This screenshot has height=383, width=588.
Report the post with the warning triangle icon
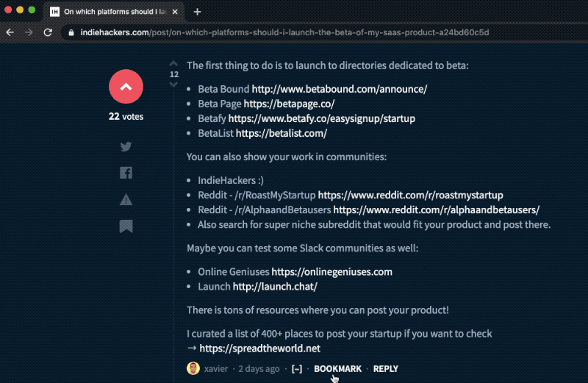point(126,199)
